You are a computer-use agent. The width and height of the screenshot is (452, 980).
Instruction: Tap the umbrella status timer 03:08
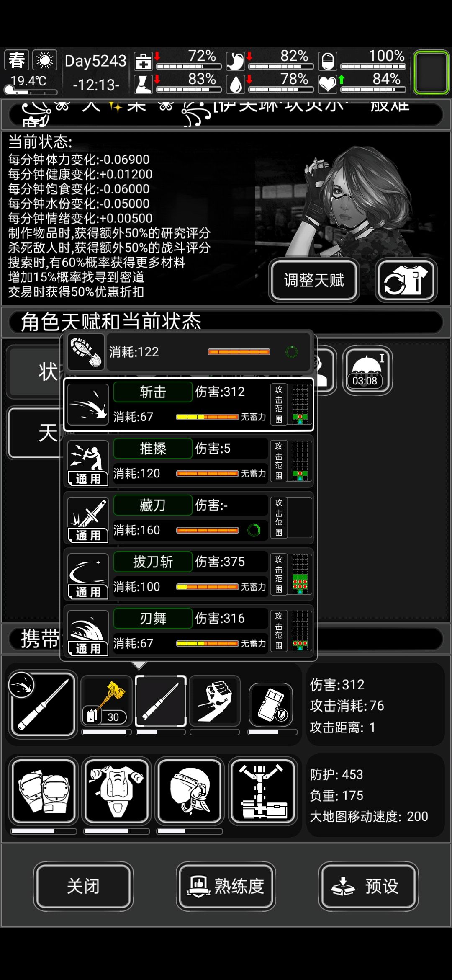tap(367, 370)
